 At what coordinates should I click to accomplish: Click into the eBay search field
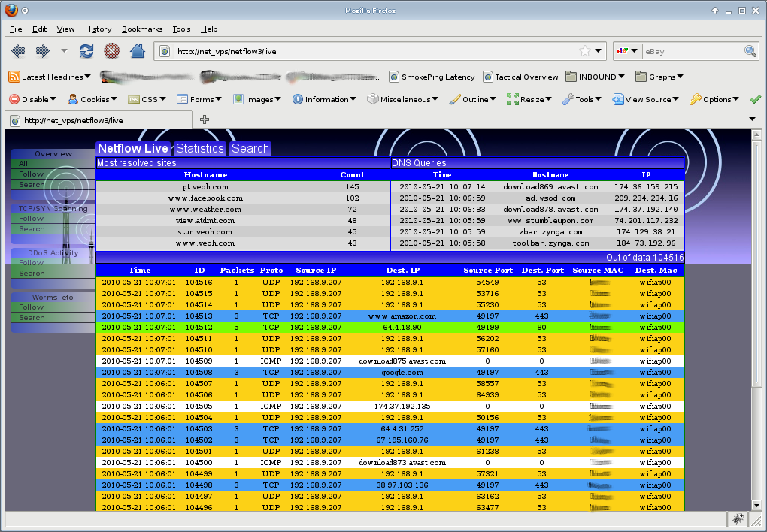pyautogui.click(x=692, y=51)
